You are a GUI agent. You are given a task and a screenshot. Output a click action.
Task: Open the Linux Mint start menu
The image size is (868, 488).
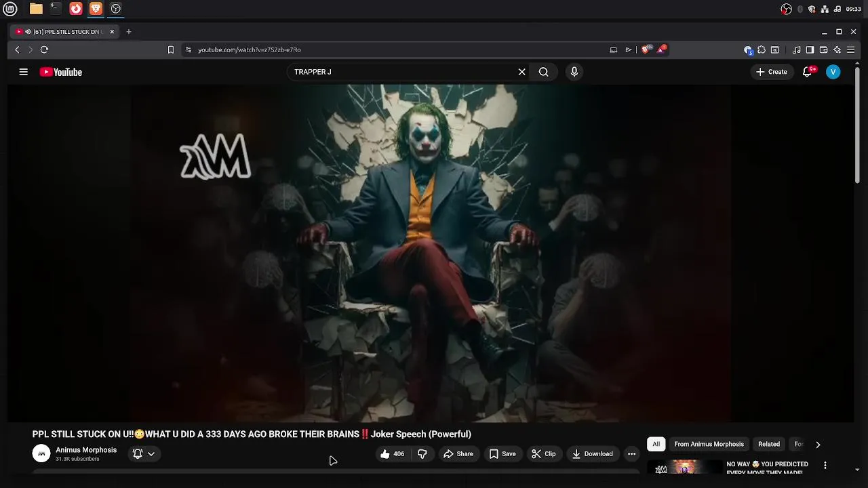10,9
